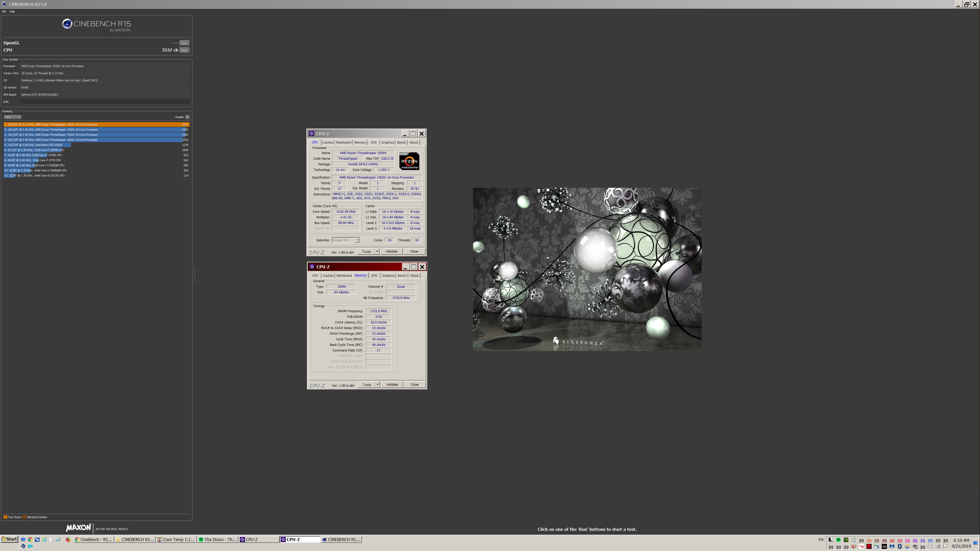Click the show desktop button by the clock

click(975, 543)
